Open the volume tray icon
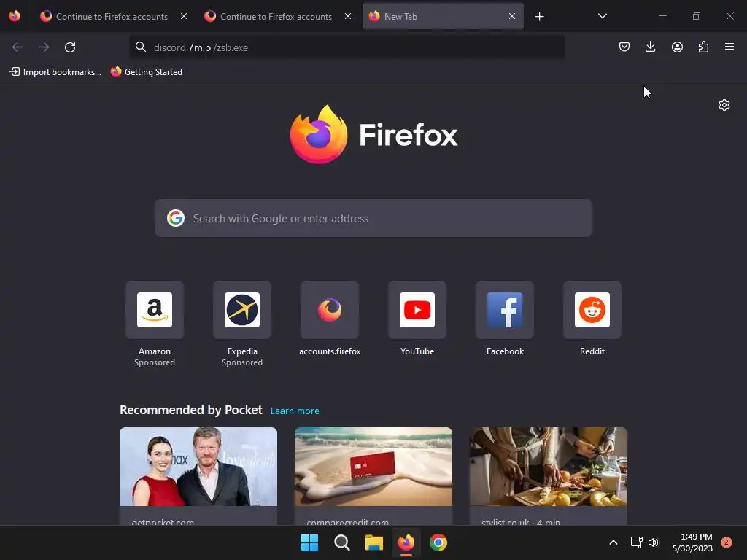 pos(654,542)
